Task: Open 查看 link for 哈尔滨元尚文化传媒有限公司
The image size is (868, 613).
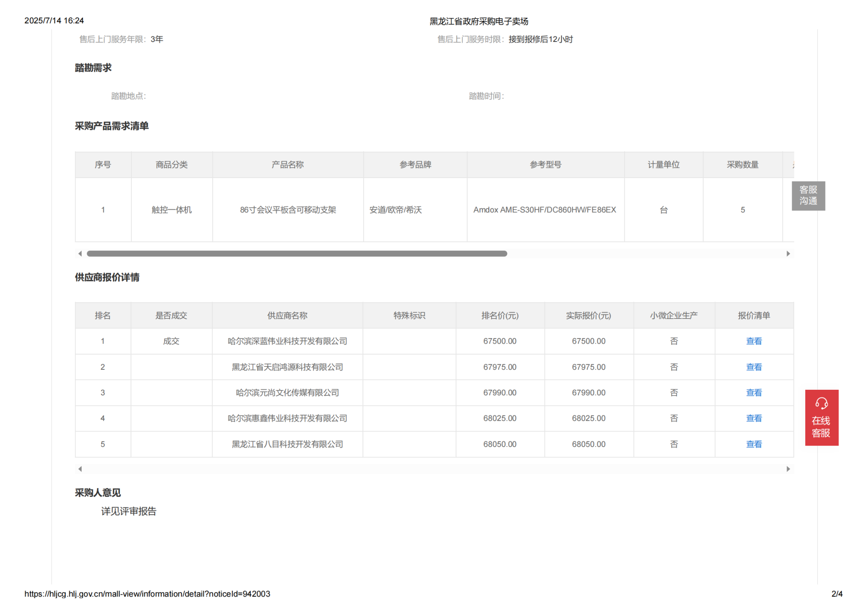Action: pos(754,393)
